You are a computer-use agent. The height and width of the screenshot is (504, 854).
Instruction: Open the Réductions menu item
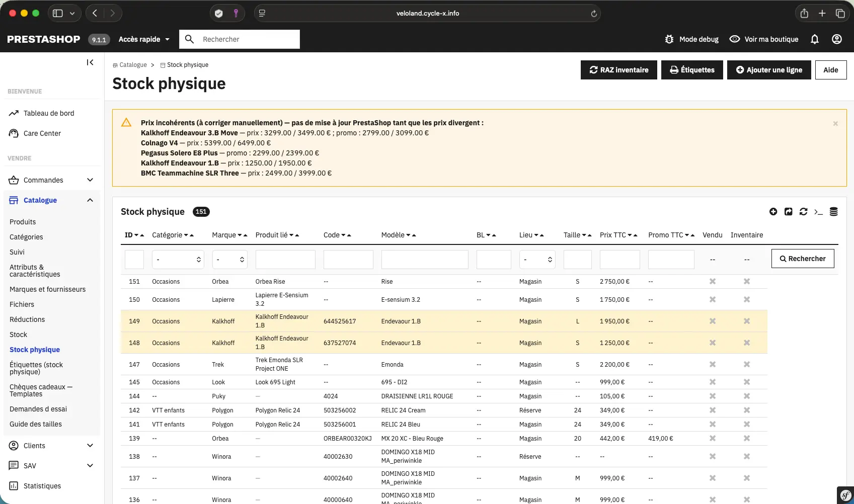(27, 319)
